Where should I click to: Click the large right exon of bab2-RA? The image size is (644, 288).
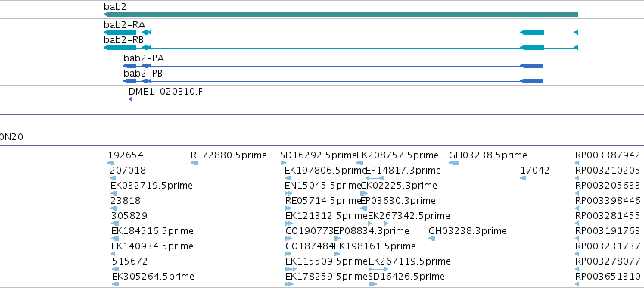click(532, 33)
